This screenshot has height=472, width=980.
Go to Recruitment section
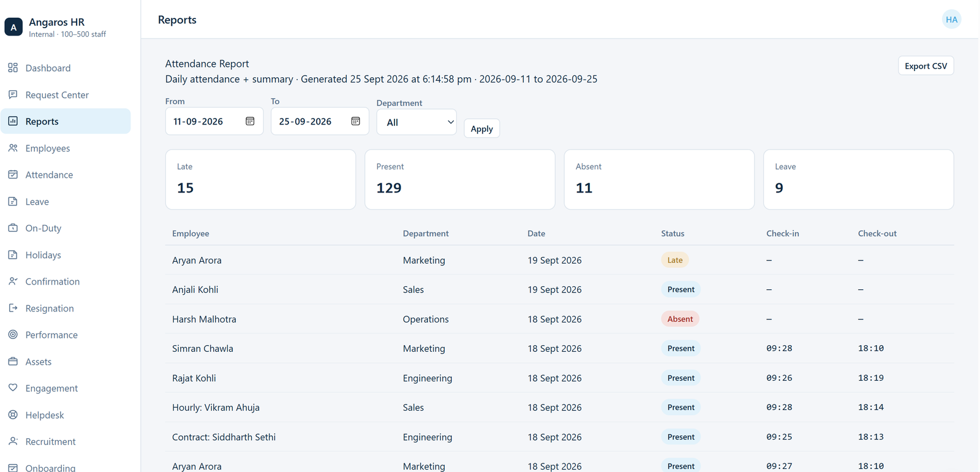[x=66, y=441]
